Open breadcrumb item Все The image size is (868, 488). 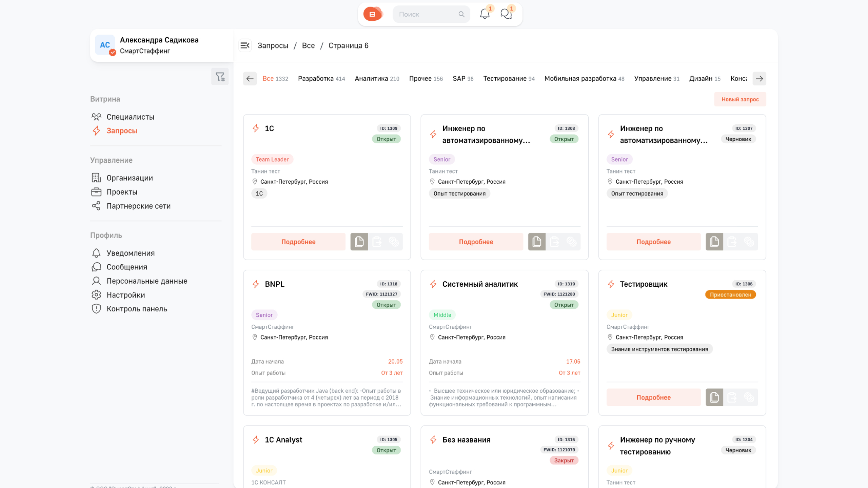(309, 45)
